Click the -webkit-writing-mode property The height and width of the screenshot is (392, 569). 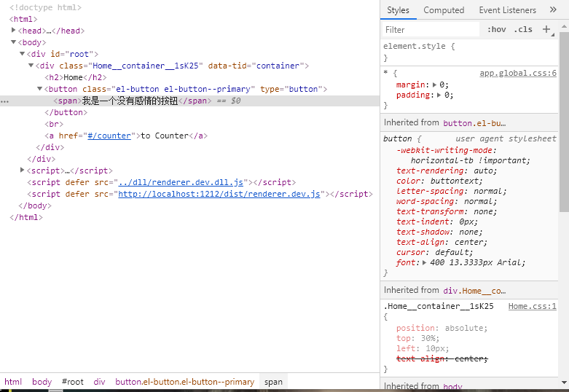(444, 150)
